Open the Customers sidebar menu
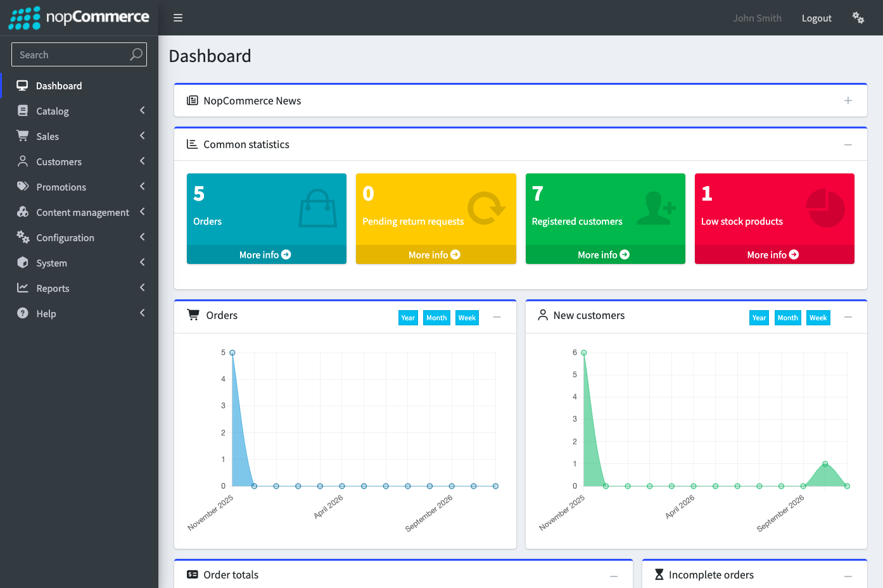 click(80, 161)
